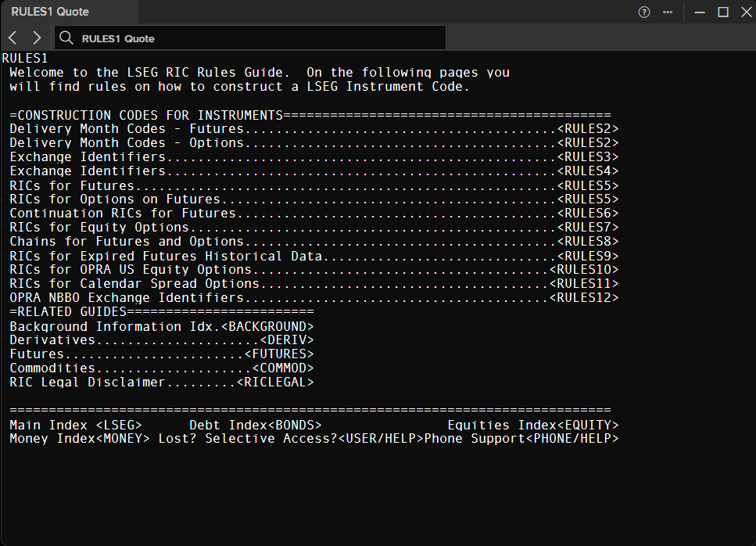Open the <PHONE/HELP> phone support link

572,438
